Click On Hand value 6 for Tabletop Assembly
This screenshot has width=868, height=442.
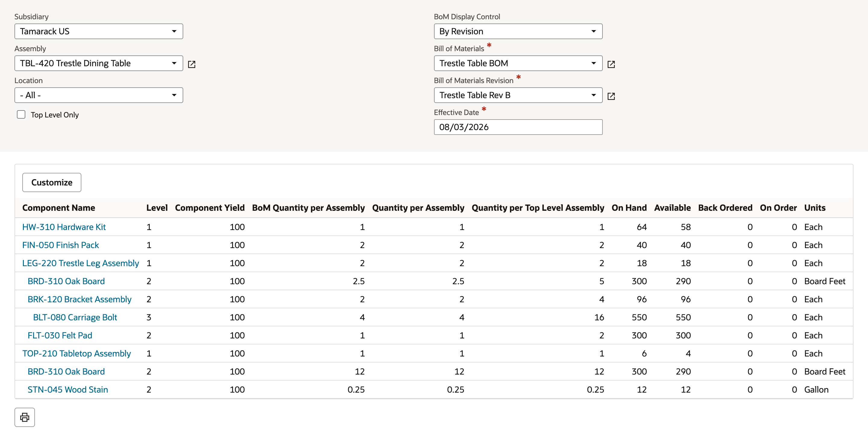[644, 353]
